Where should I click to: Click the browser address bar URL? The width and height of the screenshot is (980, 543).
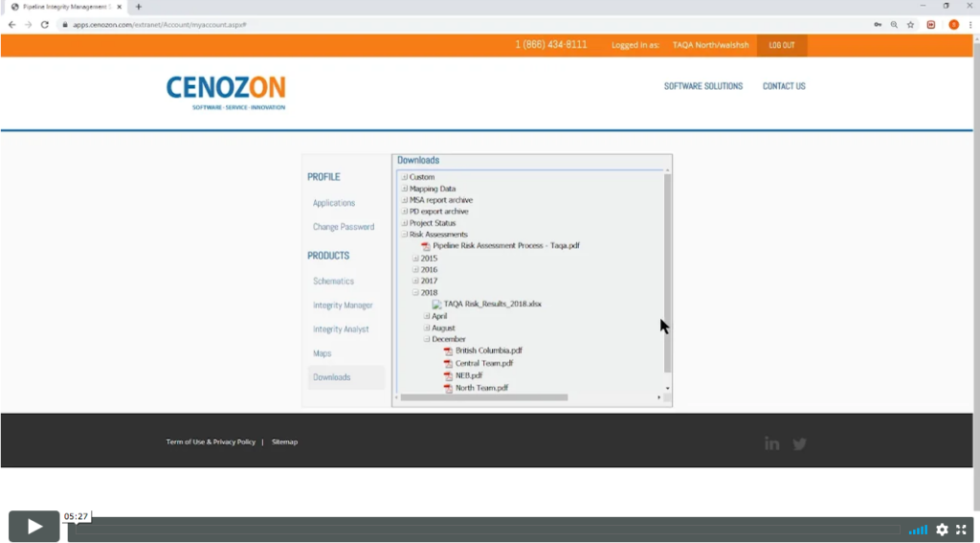pos(160,24)
